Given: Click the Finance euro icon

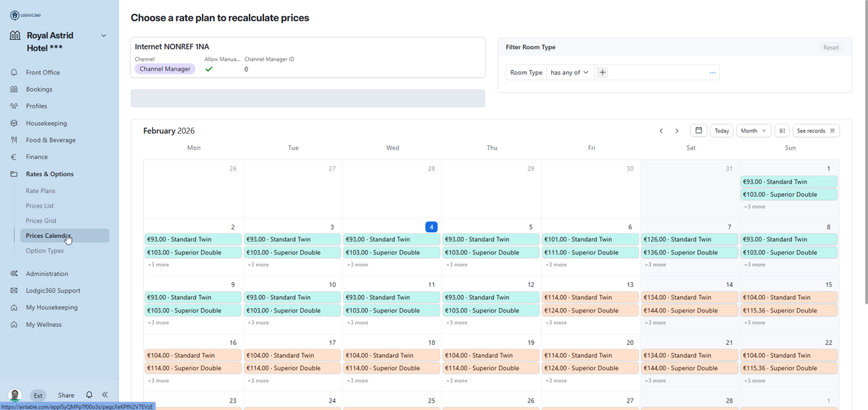Looking at the screenshot, I should tap(14, 157).
